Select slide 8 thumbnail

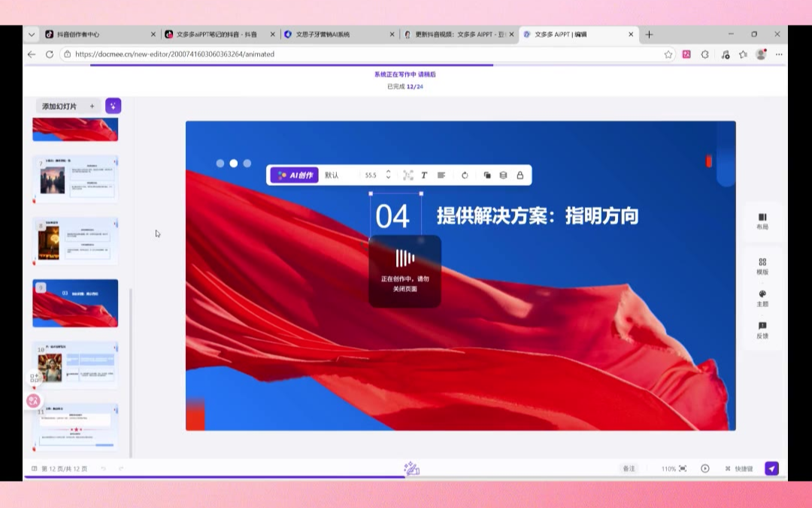click(76, 241)
